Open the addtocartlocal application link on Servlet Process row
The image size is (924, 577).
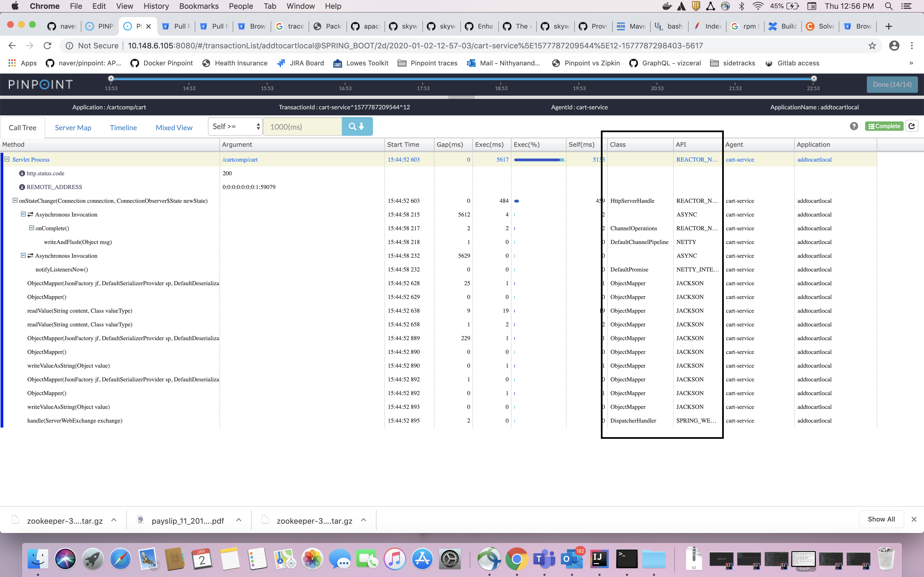click(x=815, y=160)
